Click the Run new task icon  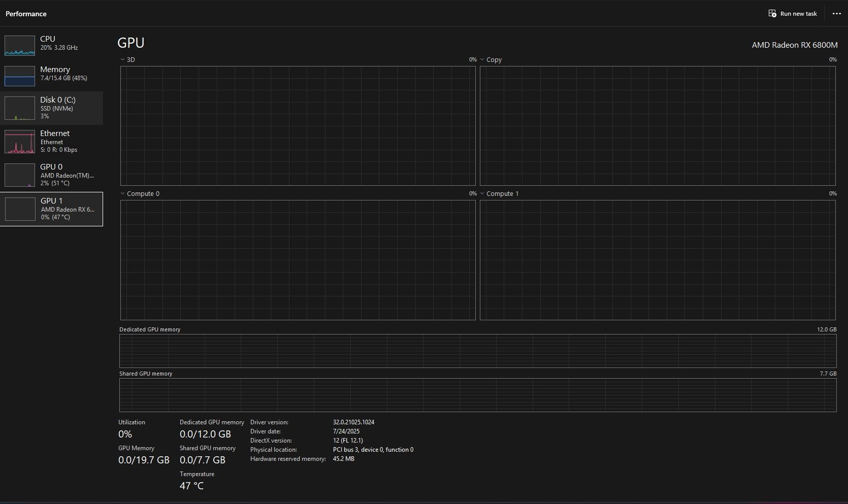[x=772, y=14]
